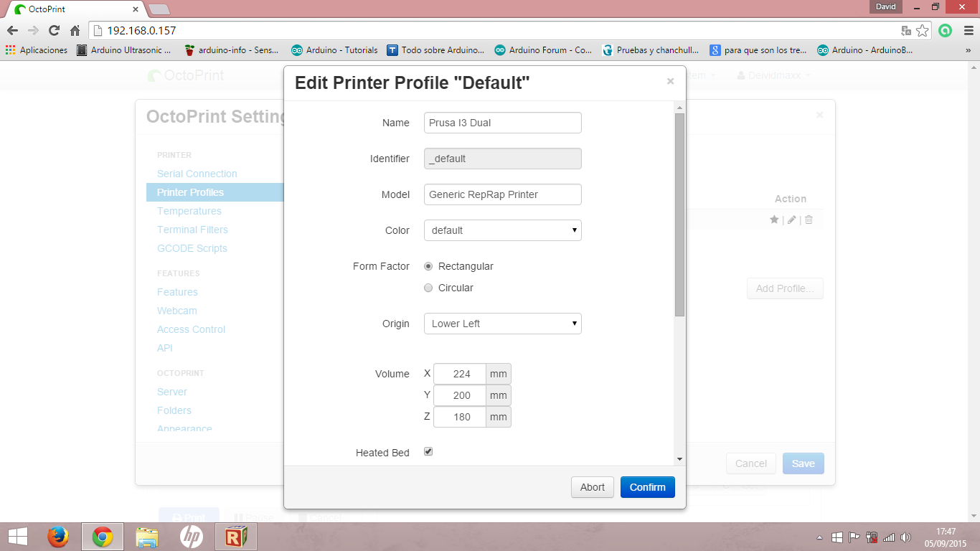Open the browser home page icon

75,31
